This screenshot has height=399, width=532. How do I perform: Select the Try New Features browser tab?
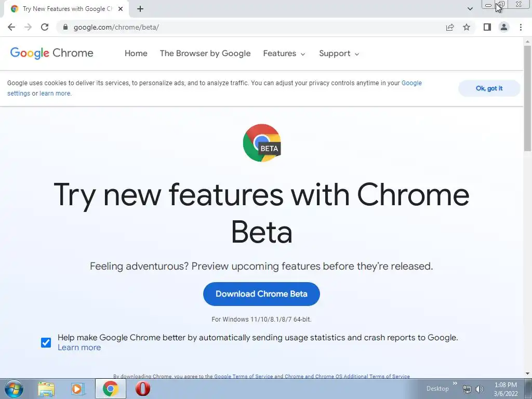click(66, 9)
